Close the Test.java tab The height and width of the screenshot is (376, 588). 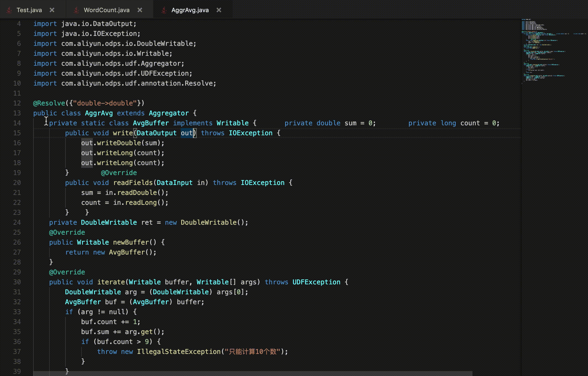pos(52,10)
